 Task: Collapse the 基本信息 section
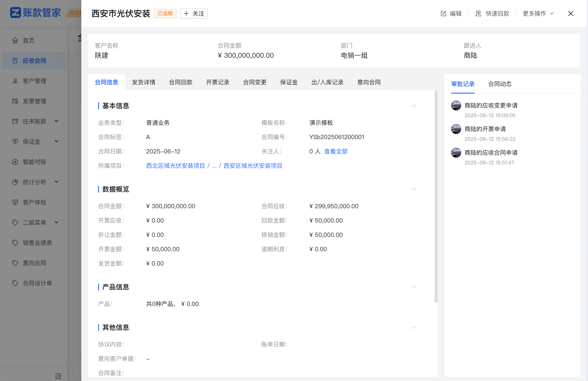[414, 106]
